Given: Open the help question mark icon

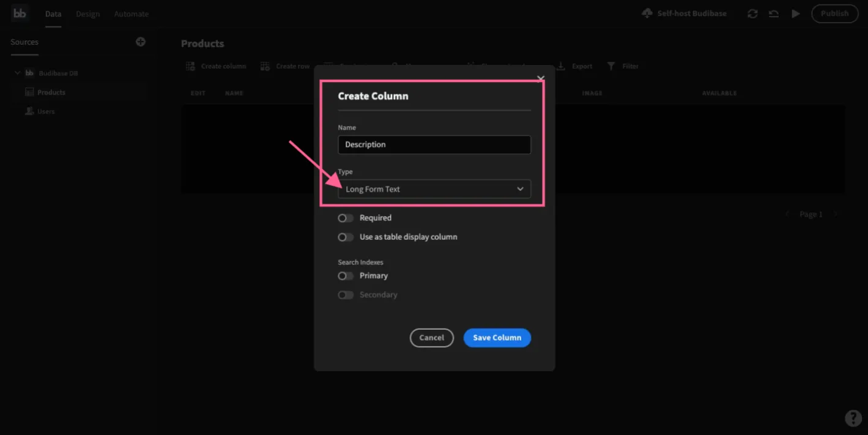Looking at the screenshot, I should point(853,418).
